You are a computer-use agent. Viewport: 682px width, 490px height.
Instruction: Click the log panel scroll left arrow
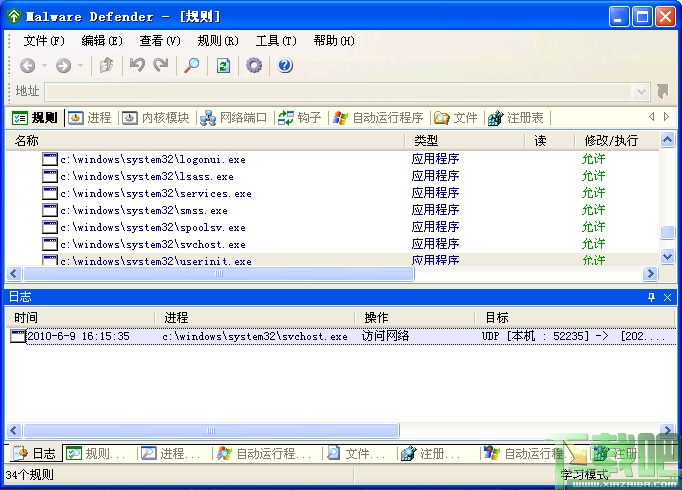(x=13, y=430)
